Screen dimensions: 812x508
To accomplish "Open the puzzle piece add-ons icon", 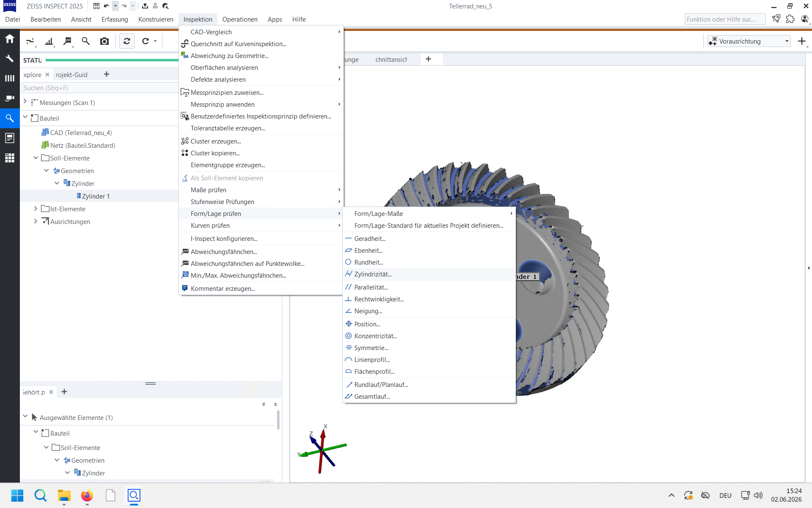I will 790,19.
